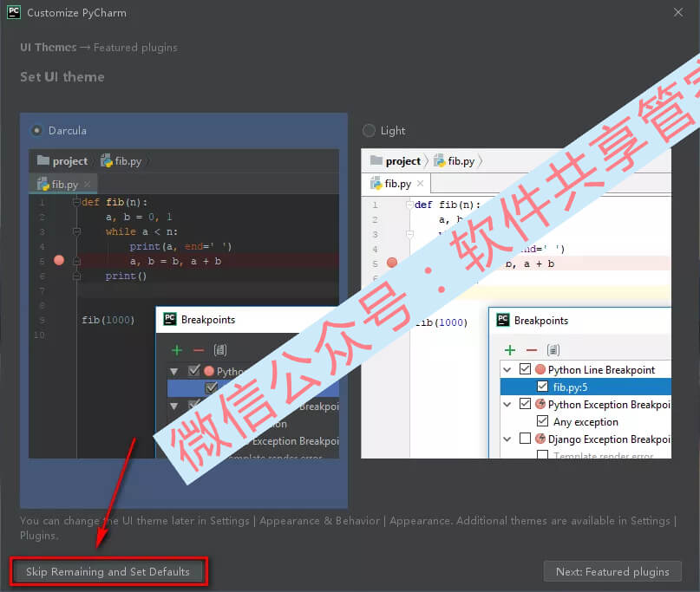Toggle Python Line Breakpoint checkbox in Light preview

point(525,369)
